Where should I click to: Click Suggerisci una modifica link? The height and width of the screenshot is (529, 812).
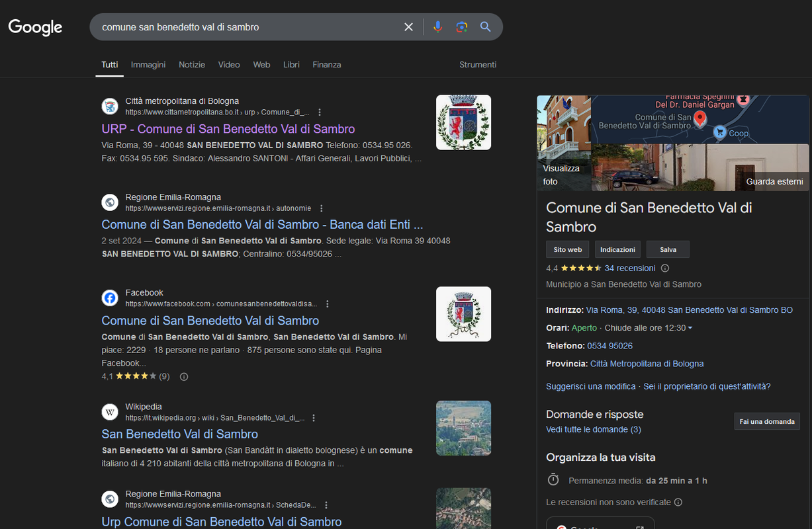pos(590,386)
